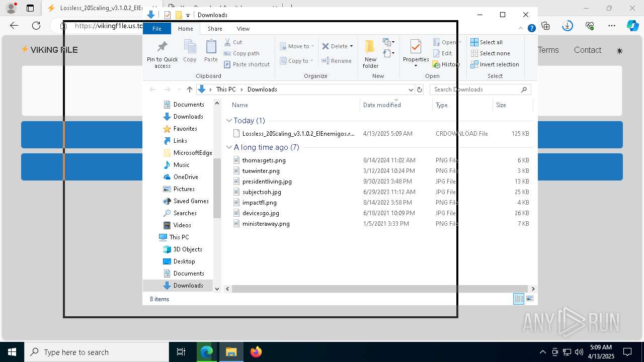644x362 pixels.
Task: Go up one folder level arrow
Action: (x=189, y=89)
